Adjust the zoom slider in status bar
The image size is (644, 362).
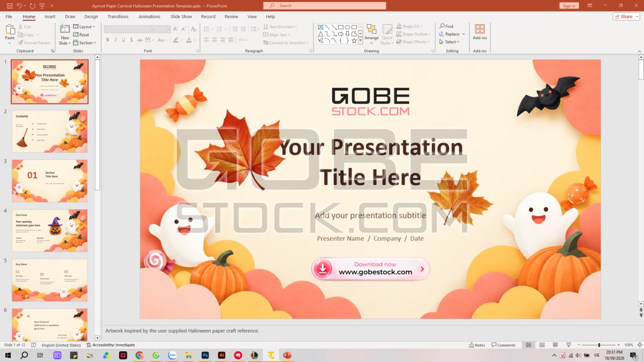[x=599, y=345]
